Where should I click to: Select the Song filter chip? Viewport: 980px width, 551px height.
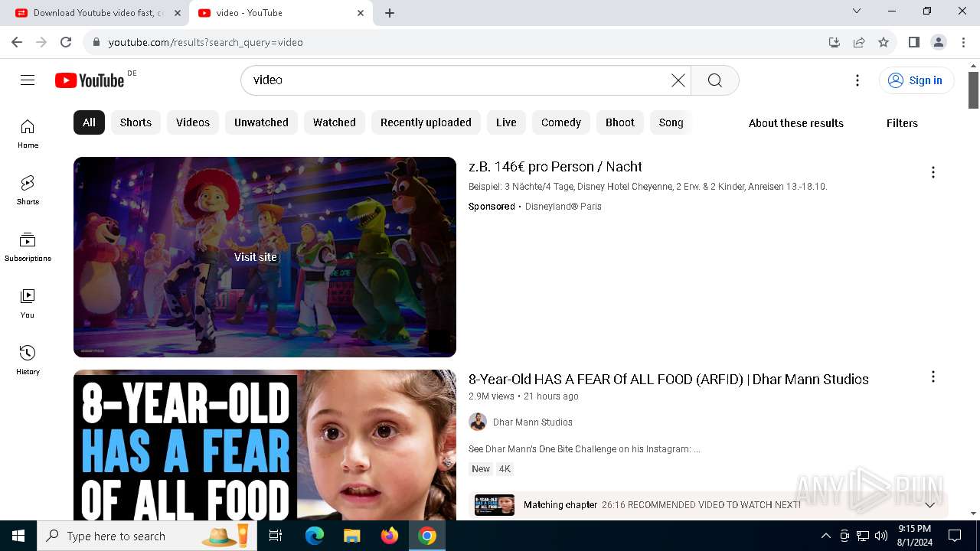(671, 122)
